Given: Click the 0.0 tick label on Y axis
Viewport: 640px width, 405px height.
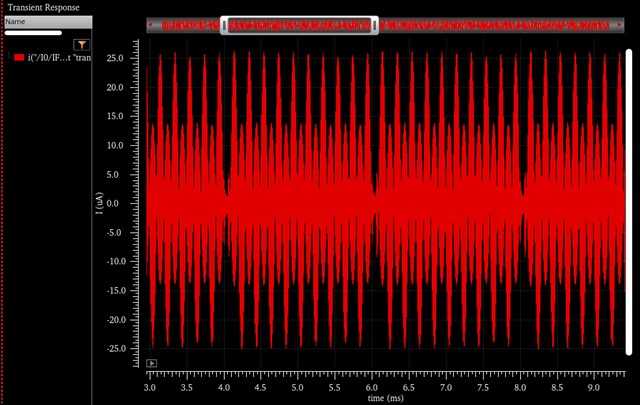Looking at the screenshot, I should (x=115, y=203).
